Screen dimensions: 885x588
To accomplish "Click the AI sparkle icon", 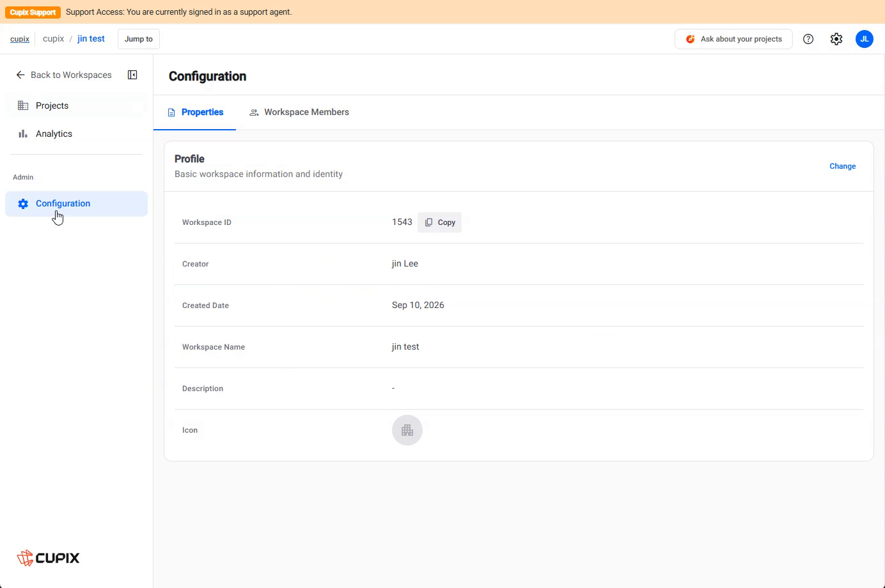I will click(691, 39).
